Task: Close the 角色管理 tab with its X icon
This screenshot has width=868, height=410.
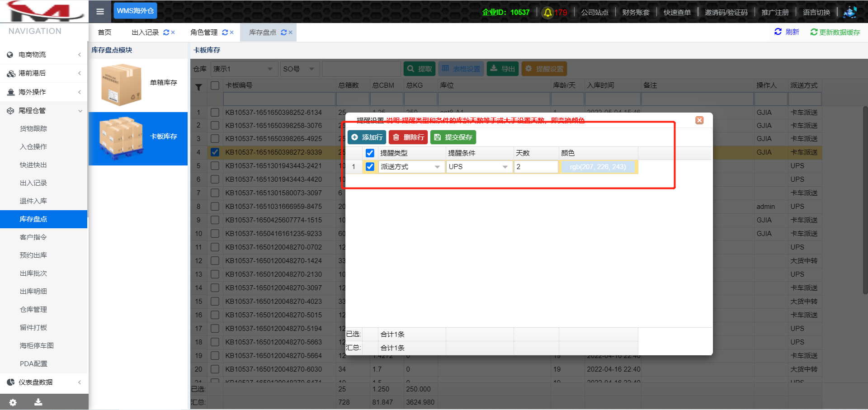Action: (231, 33)
